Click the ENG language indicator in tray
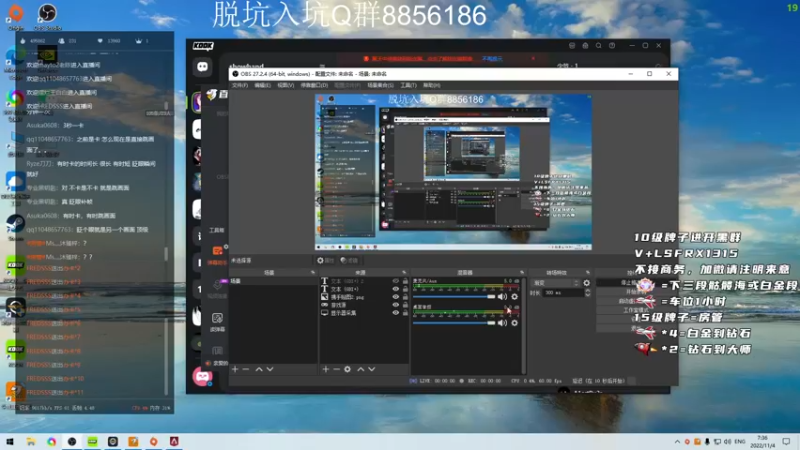The height and width of the screenshot is (450, 800). tap(739, 441)
